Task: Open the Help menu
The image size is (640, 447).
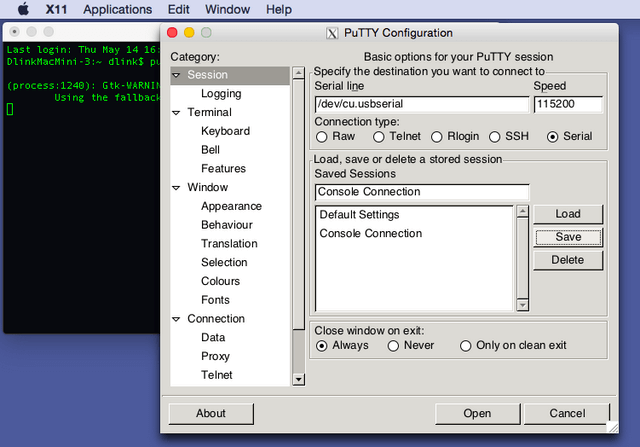Action: (x=279, y=9)
